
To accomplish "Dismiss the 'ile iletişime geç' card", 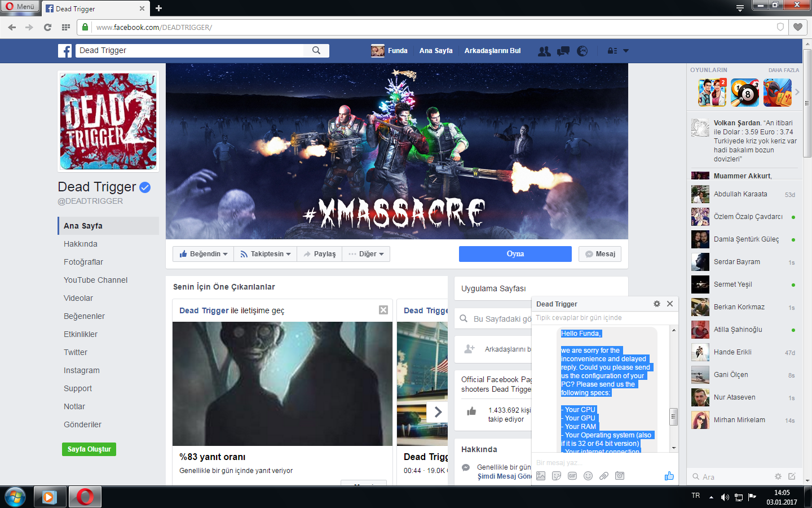I will (x=383, y=310).
